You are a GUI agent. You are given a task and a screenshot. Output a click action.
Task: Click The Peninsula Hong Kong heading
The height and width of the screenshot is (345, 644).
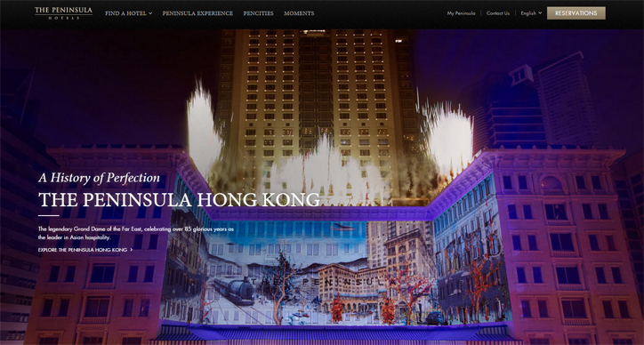coord(179,199)
